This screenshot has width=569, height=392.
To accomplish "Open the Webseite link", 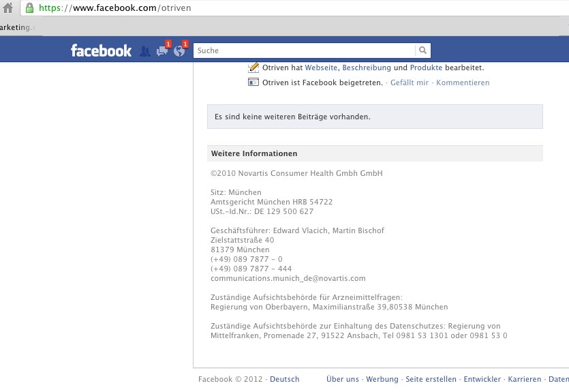I will 321,67.
